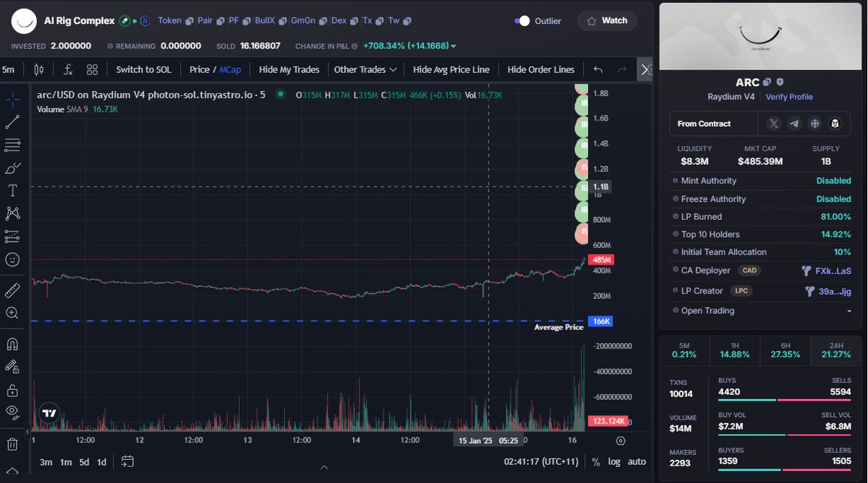868x483 pixels.
Task: Toggle stay in drawing mode
Action: coord(12,367)
